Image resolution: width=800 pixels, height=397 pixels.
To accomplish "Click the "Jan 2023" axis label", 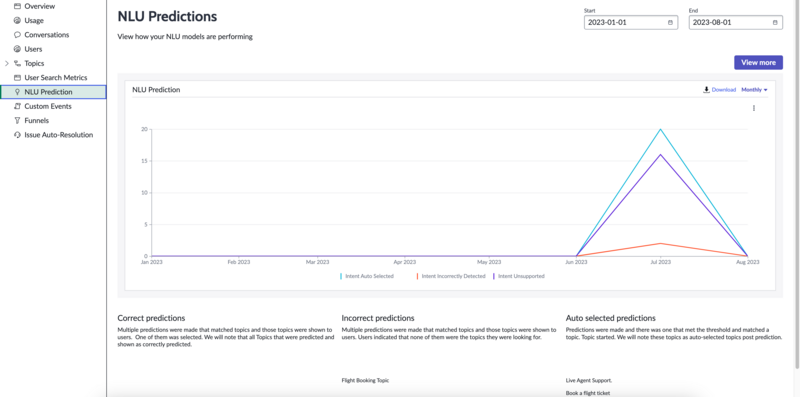I will [x=152, y=262].
